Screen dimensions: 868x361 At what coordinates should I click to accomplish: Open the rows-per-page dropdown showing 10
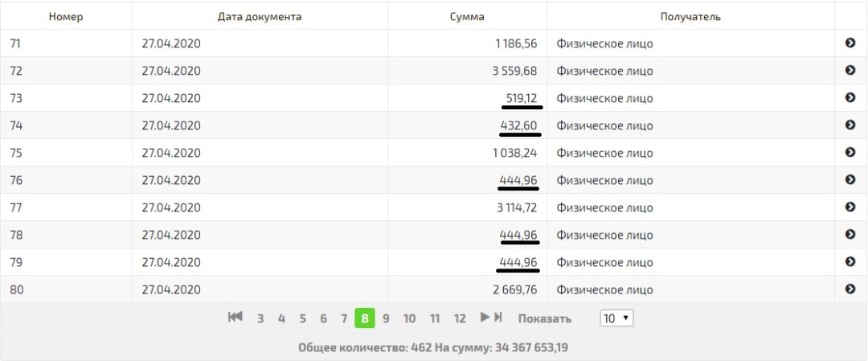coord(616,318)
